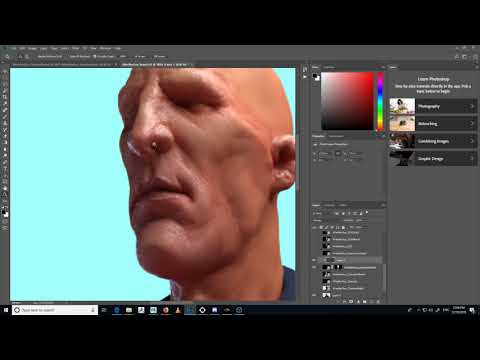Switch to the Swatches tab

(329, 67)
